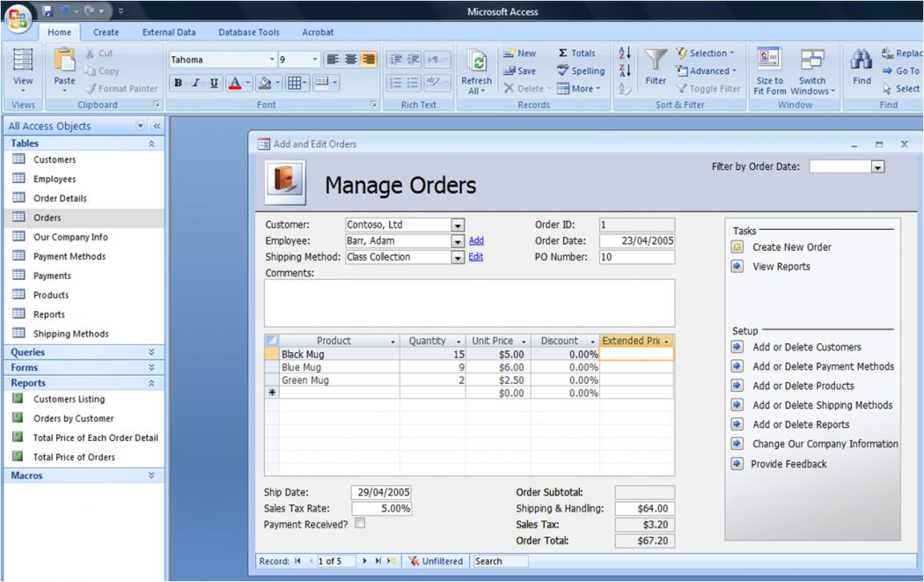This screenshot has width=924, height=582.
Task: Expand the Macros group
Action: pos(151,475)
